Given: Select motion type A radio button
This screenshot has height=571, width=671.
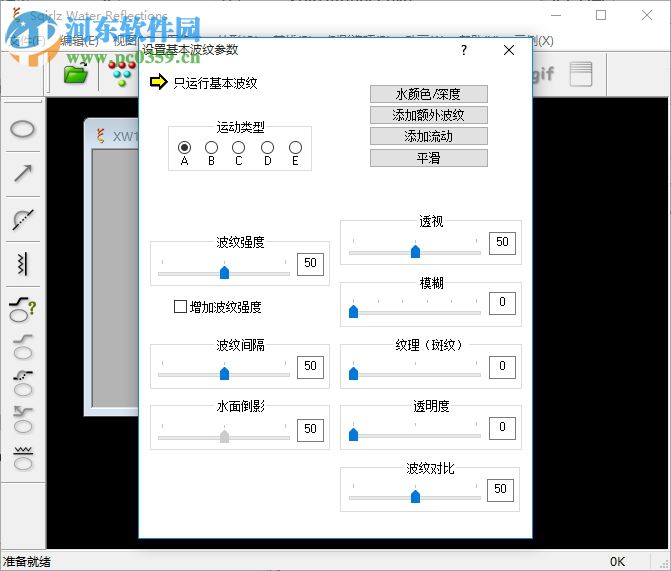Looking at the screenshot, I should (184, 148).
